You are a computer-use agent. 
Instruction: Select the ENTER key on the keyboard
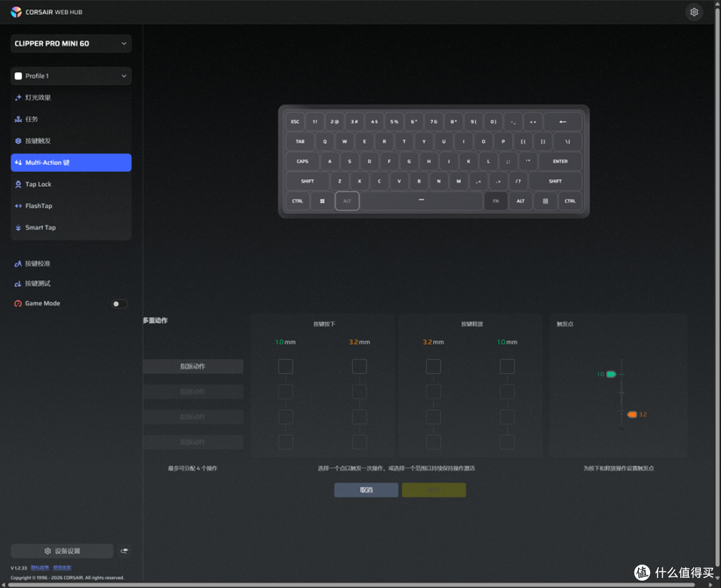(x=560, y=162)
